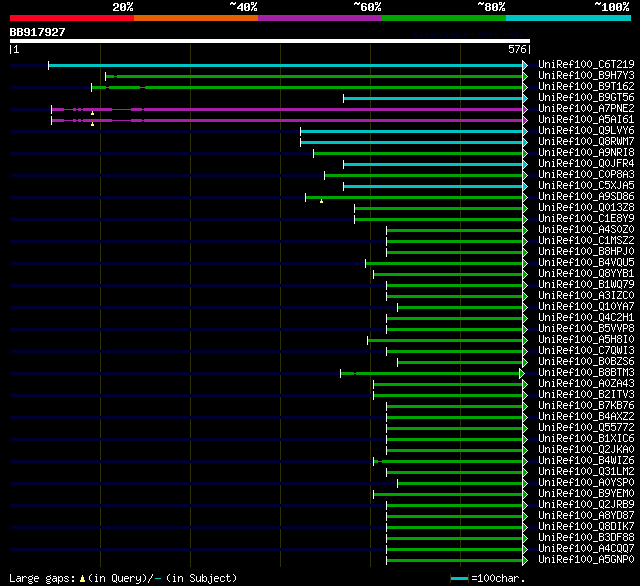The width and height of the screenshot is (640, 586).
Task: Click the yellow gap marker under UniRef100_A5AI61 bar
Action: 93,124
